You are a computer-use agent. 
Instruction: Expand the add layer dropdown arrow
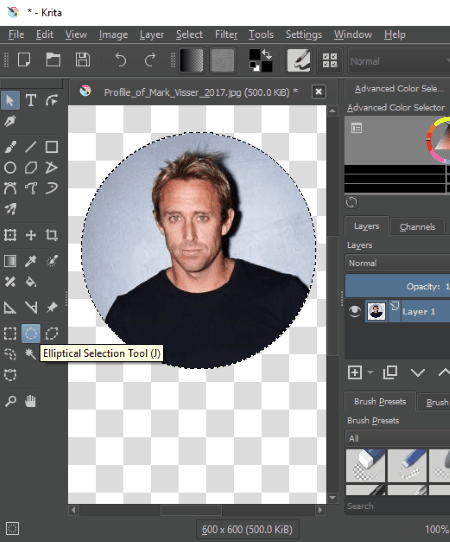pyautogui.click(x=371, y=373)
